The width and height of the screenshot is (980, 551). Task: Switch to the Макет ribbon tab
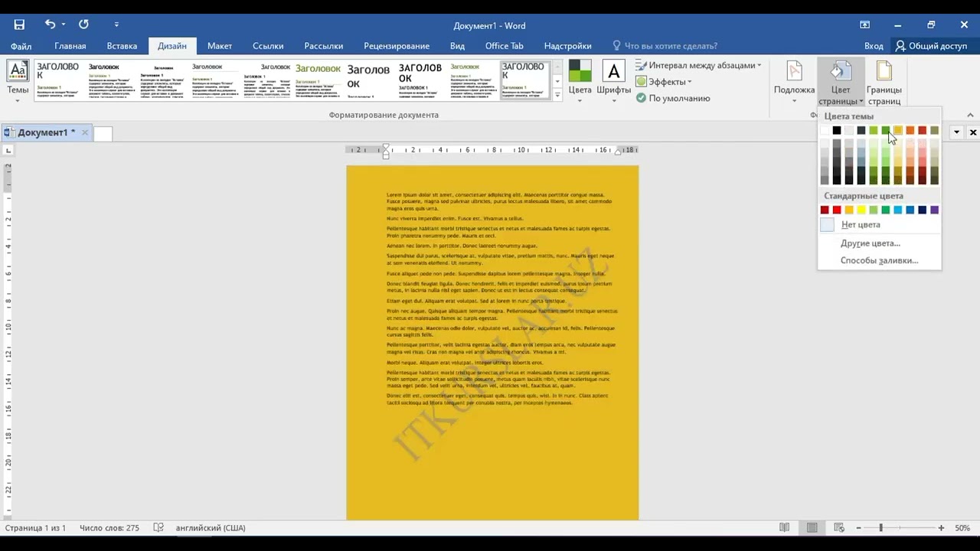pos(219,46)
